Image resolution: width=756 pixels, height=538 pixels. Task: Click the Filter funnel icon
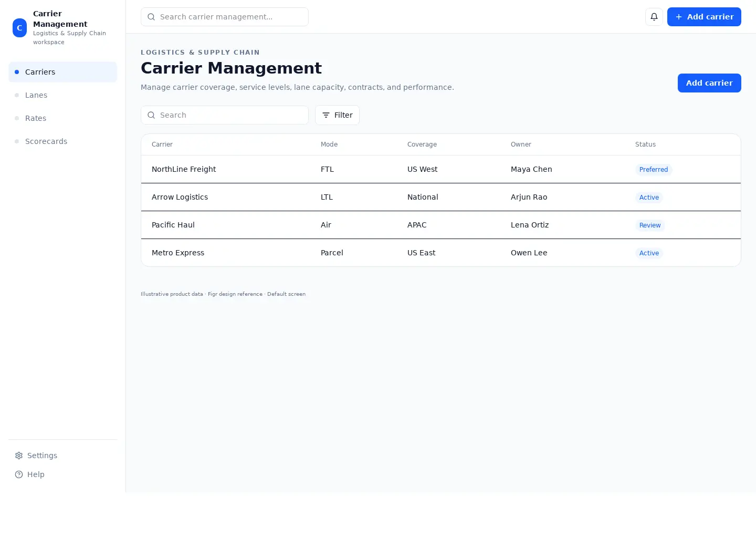[326, 115]
